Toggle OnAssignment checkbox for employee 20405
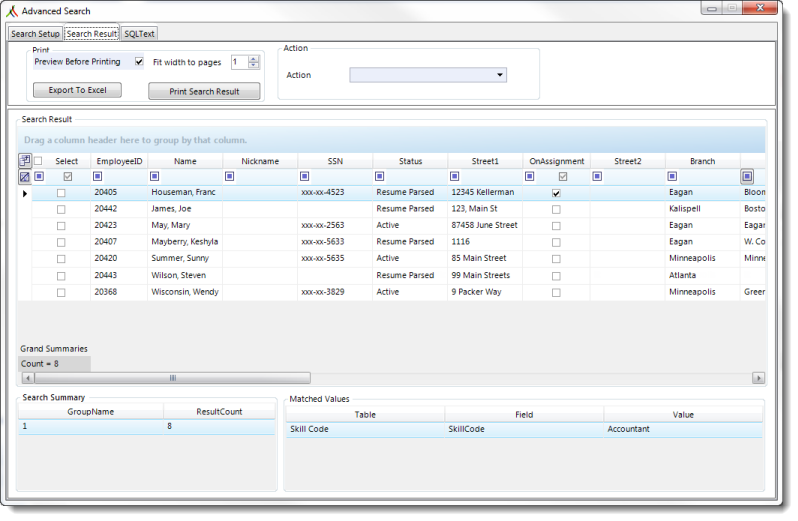The image size is (798, 521). 556,193
